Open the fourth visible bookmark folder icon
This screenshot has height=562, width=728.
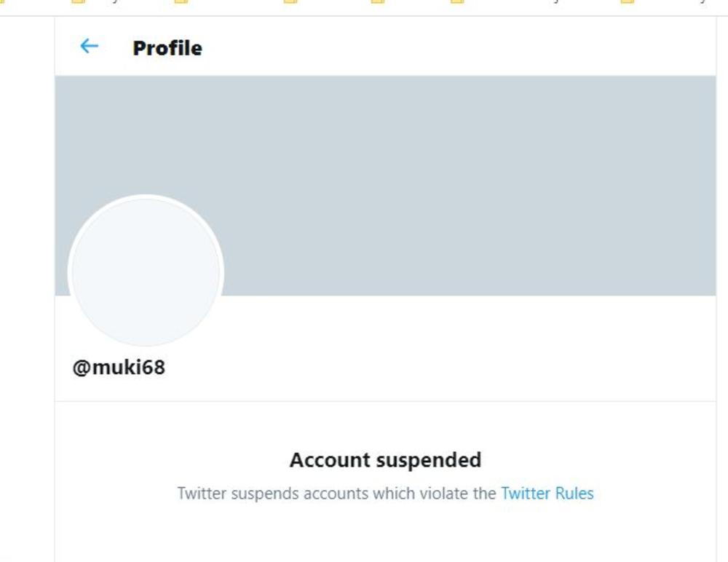click(x=377, y=2)
